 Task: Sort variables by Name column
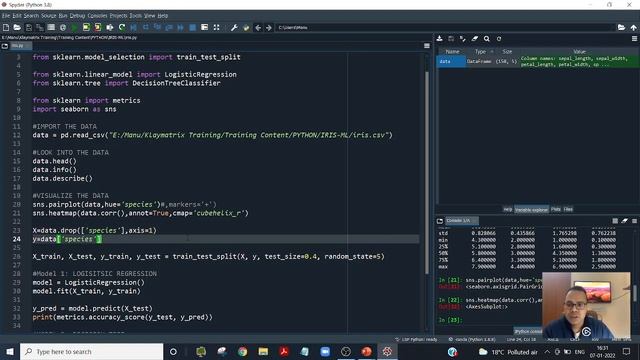452,51
